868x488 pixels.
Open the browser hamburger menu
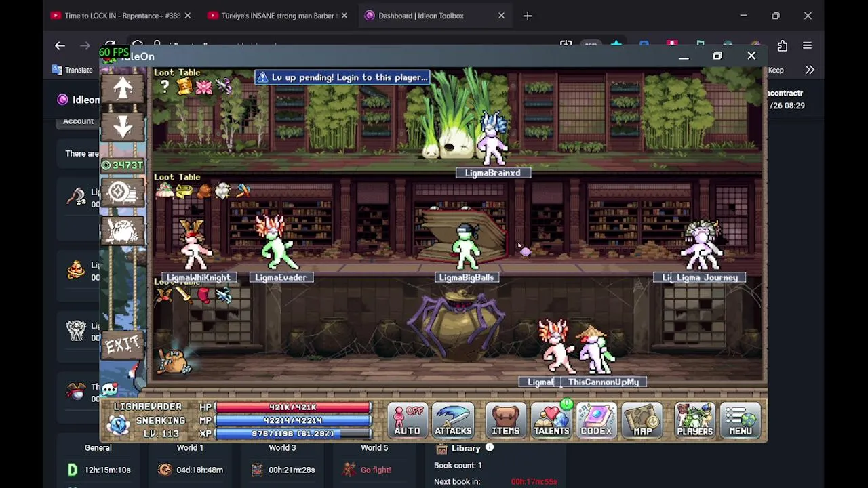tap(807, 45)
